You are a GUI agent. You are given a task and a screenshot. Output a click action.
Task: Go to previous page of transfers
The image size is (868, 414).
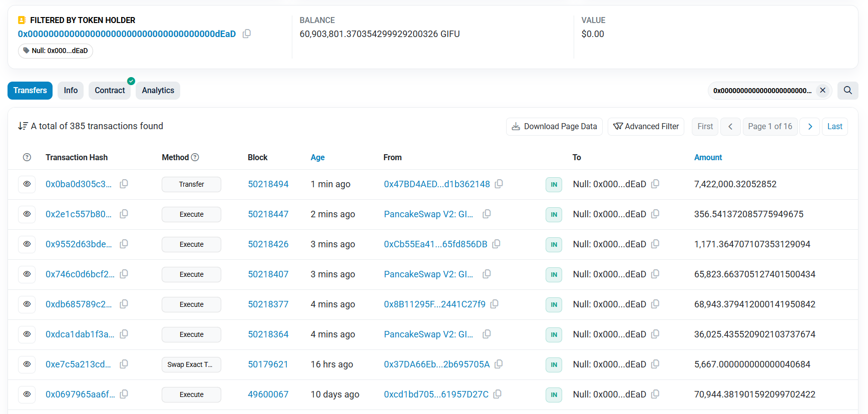[x=730, y=127]
